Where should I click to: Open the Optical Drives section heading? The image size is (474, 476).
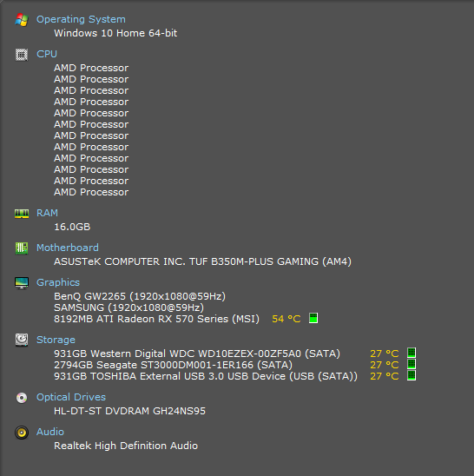coord(71,397)
